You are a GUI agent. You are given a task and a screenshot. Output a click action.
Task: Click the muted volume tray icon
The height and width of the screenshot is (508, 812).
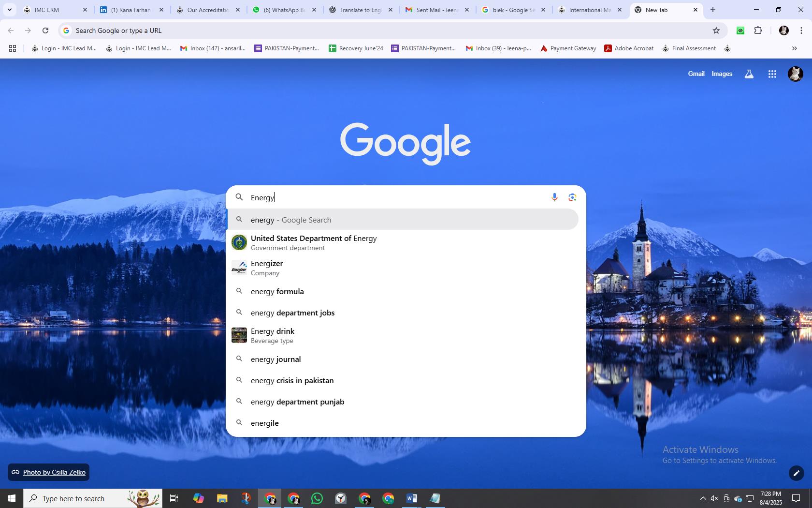[714, 498]
